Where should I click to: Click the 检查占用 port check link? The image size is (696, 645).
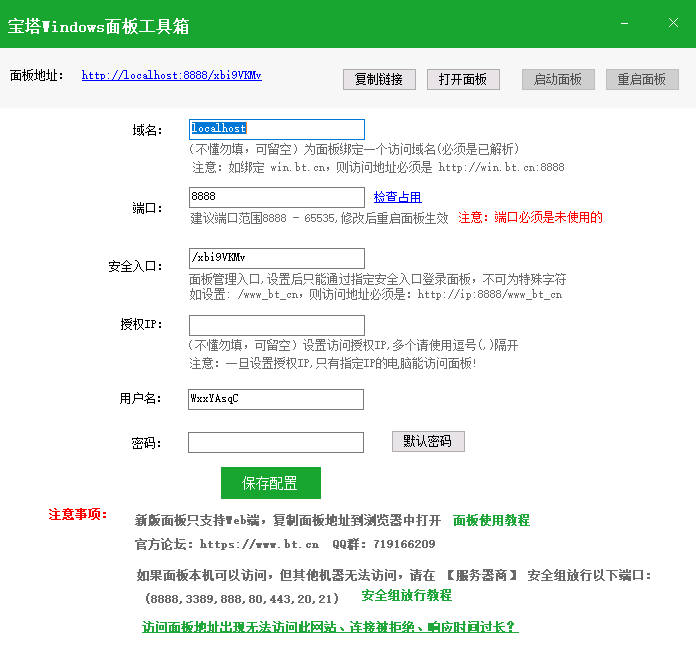click(398, 197)
